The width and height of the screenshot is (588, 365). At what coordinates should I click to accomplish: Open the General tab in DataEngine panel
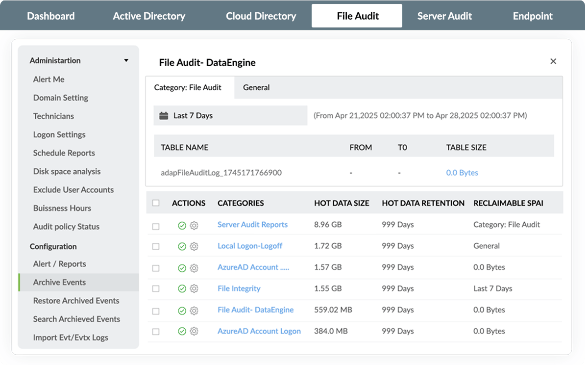point(256,87)
